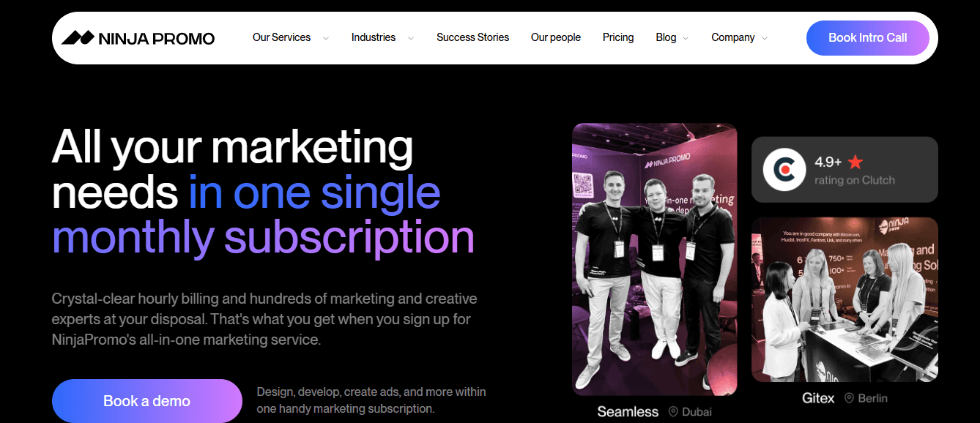Click the Seamless Dubai event photo
The width and height of the screenshot is (980, 423).
(x=654, y=258)
